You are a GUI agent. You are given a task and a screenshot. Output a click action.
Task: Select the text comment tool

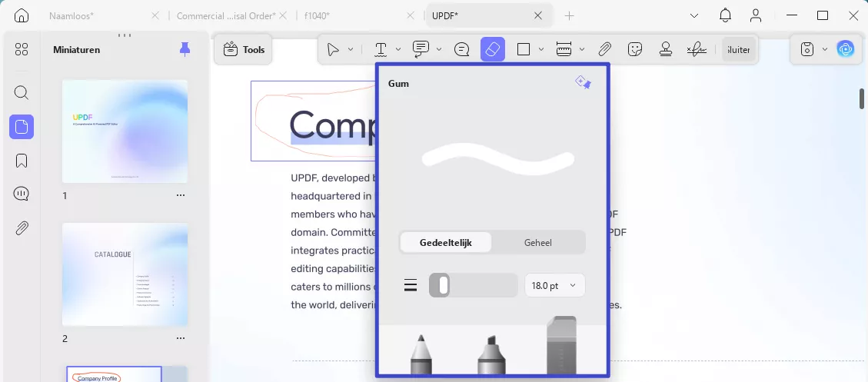421,49
